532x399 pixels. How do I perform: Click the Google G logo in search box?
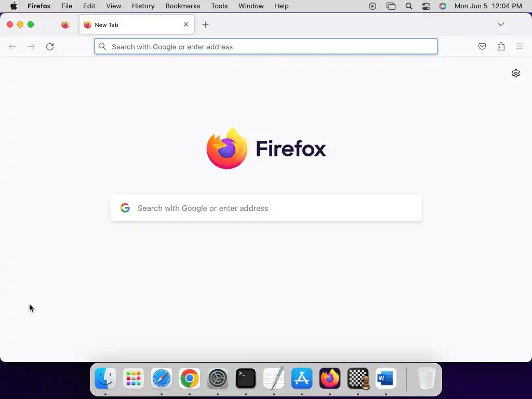[125, 208]
